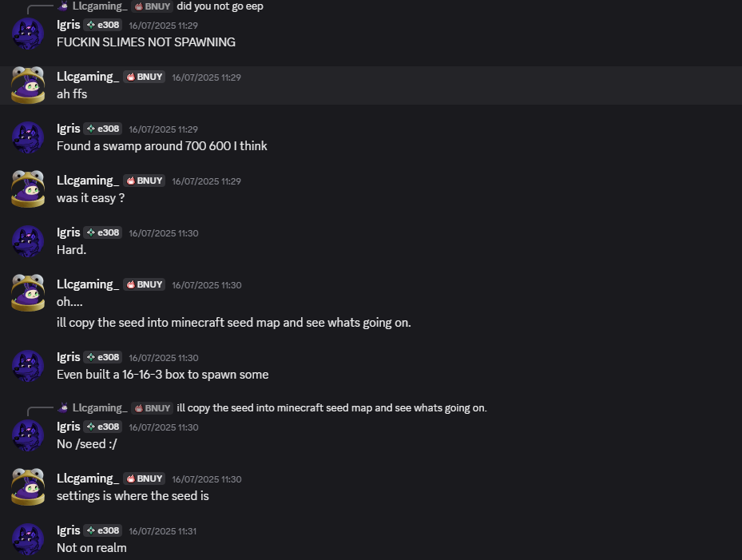Click the e308 tag above "Hard."
This screenshot has width=742, height=560.
pyautogui.click(x=103, y=232)
